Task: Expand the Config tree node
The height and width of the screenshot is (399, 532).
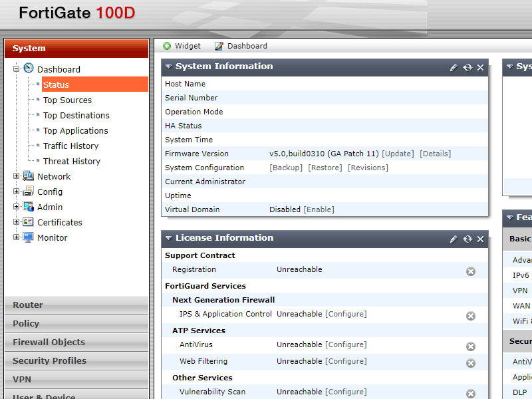Action: click(17, 192)
